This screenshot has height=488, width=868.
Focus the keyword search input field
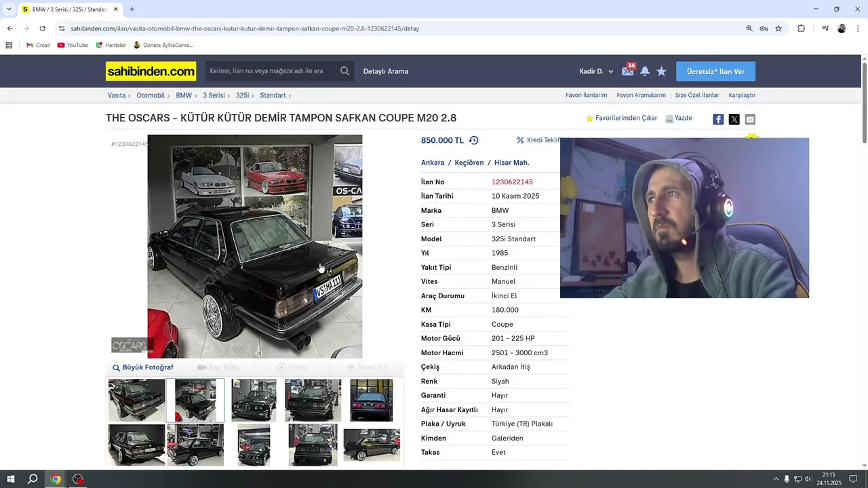coord(271,71)
